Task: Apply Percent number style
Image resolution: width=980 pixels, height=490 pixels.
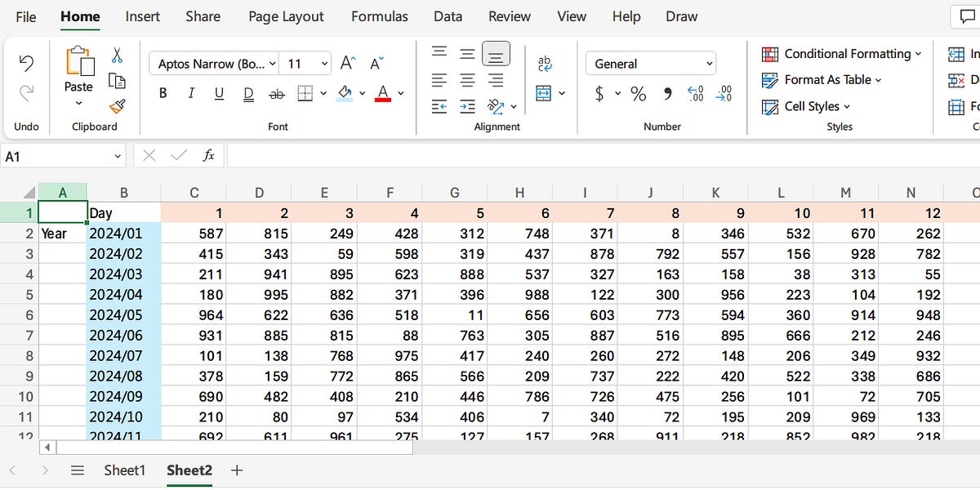Action: pos(638,94)
